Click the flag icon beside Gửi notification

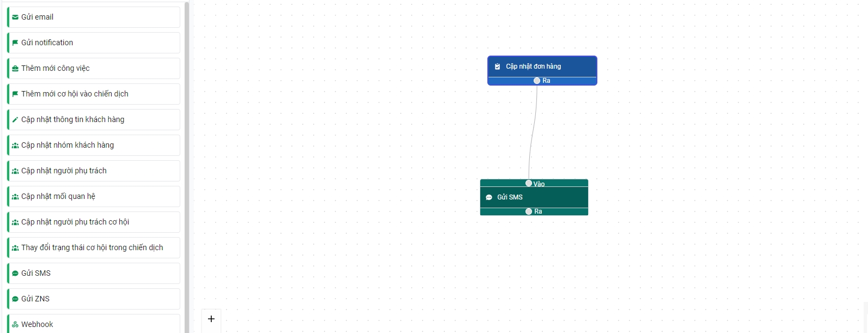15,43
